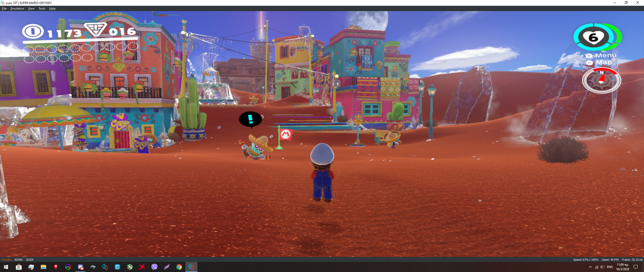Click the exclamation speech bubble

[x=250, y=120]
